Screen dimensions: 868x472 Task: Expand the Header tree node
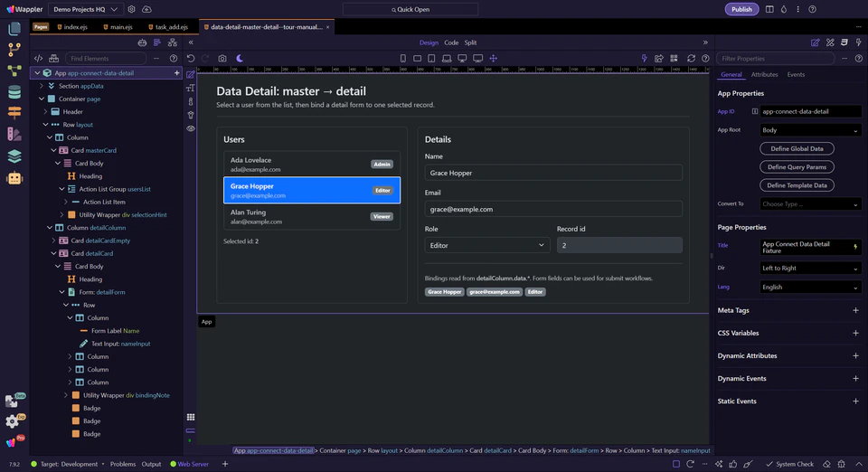coord(45,112)
